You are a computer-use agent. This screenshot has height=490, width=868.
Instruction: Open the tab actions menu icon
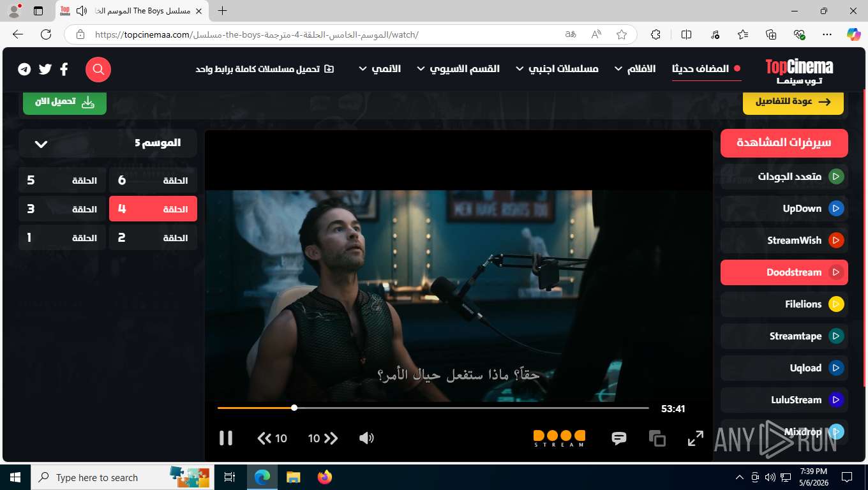[38, 11]
